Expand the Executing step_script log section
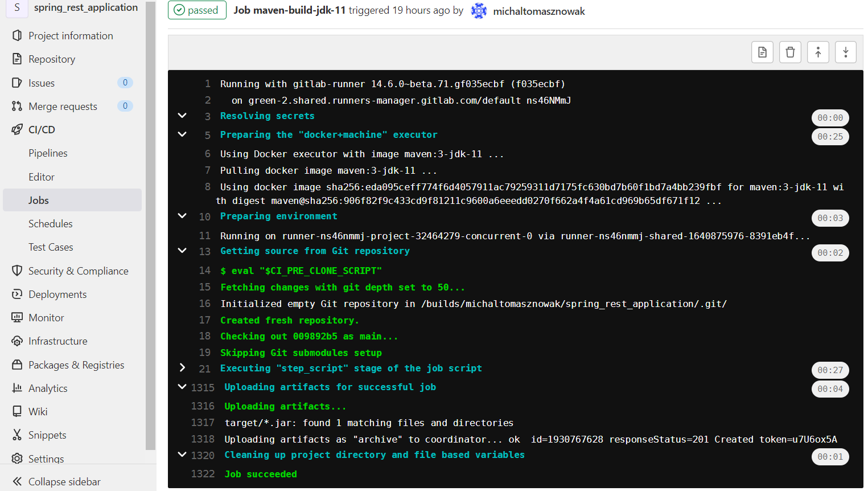Viewport: 868px width, 491px height. [182, 368]
